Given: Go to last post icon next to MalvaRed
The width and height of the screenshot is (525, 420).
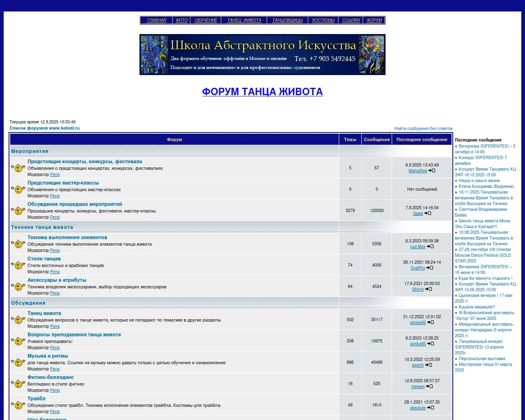Looking at the screenshot, I should pyautogui.click(x=432, y=171).
